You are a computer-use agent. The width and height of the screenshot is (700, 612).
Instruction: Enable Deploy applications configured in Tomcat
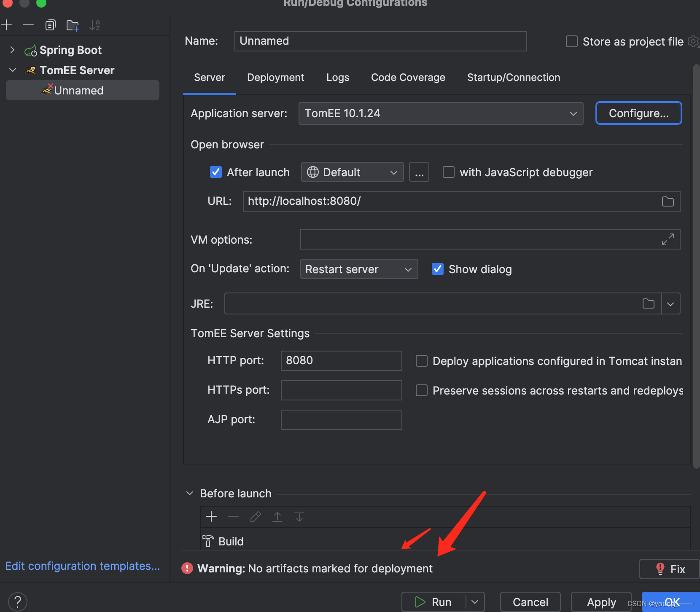pos(422,361)
